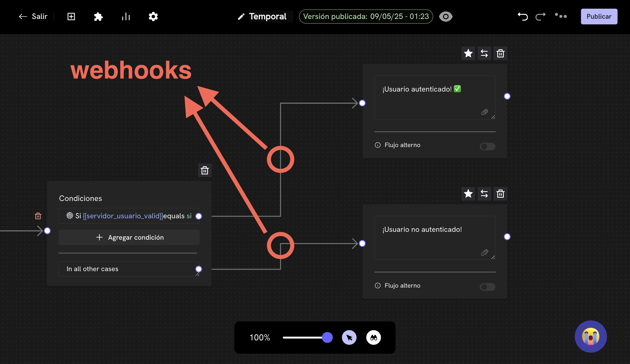This screenshot has width=630, height=364.
Task: Click Agregar condición button
Action: [x=129, y=238]
